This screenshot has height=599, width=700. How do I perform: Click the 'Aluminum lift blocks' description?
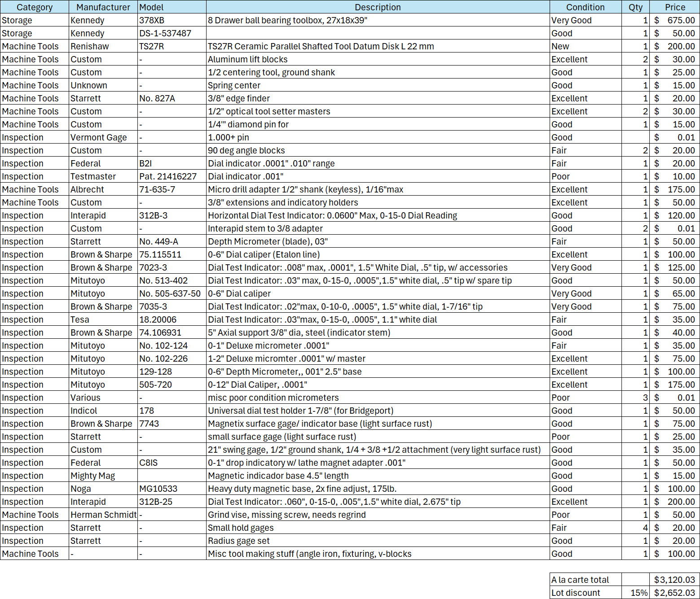tap(378, 59)
